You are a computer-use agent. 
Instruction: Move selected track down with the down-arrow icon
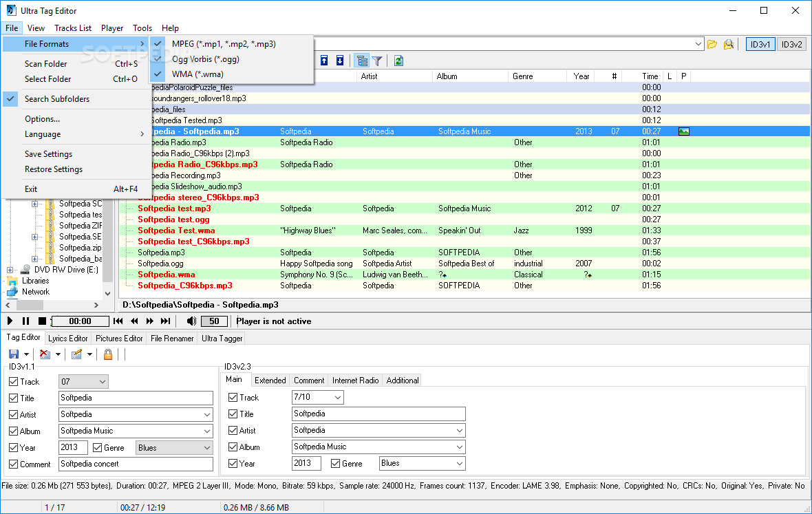(x=340, y=61)
